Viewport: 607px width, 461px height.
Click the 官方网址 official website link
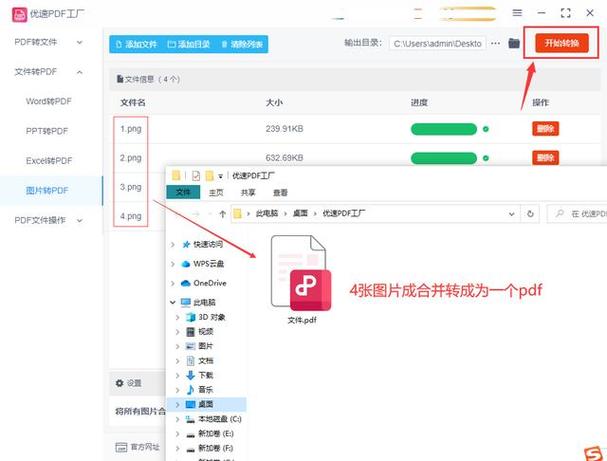(138, 447)
